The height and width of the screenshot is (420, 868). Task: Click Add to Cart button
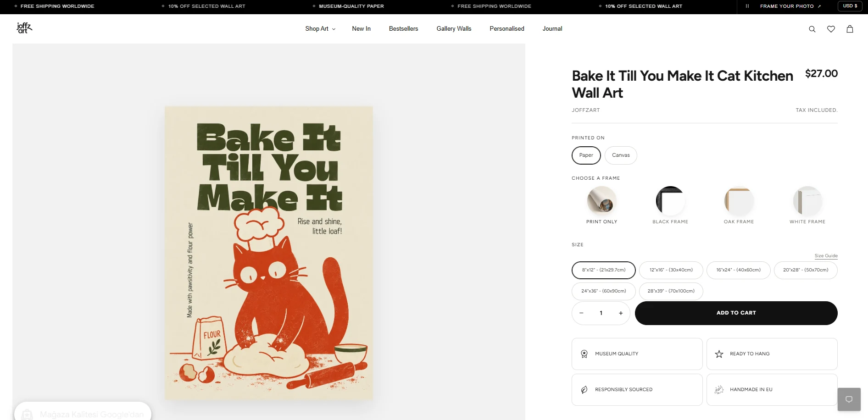pyautogui.click(x=736, y=313)
